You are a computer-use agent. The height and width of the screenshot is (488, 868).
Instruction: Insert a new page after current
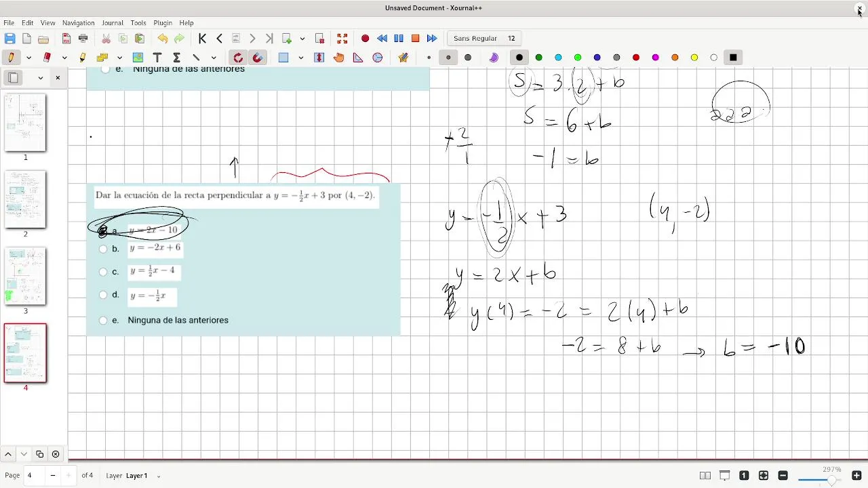287,39
